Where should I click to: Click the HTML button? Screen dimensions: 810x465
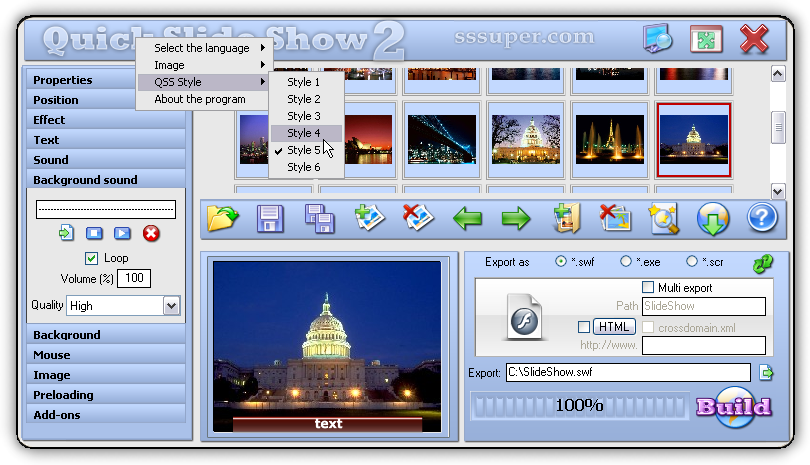pyautogui.click(x=614, y=326)
